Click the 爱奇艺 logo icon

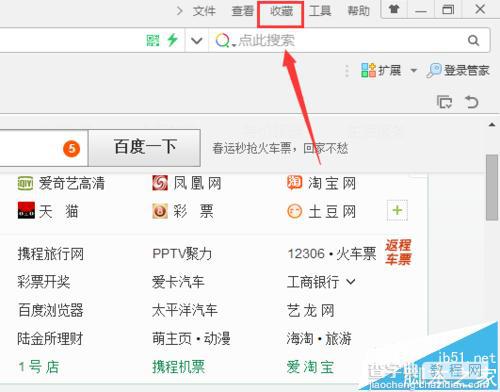tap(25, 183)
